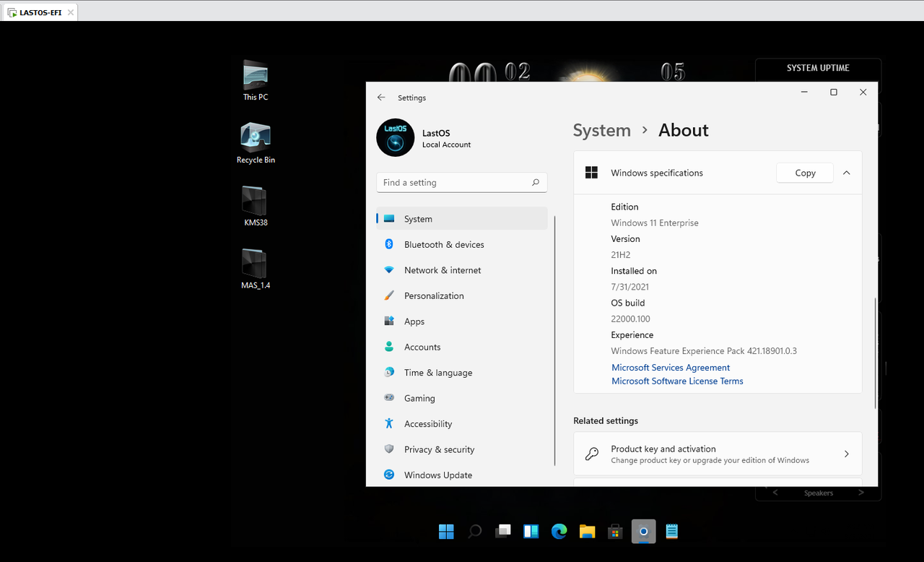924x562 pixels.
Task: Select the LASTOS-EFI virtual machine tab
Action: coord(40,12)
